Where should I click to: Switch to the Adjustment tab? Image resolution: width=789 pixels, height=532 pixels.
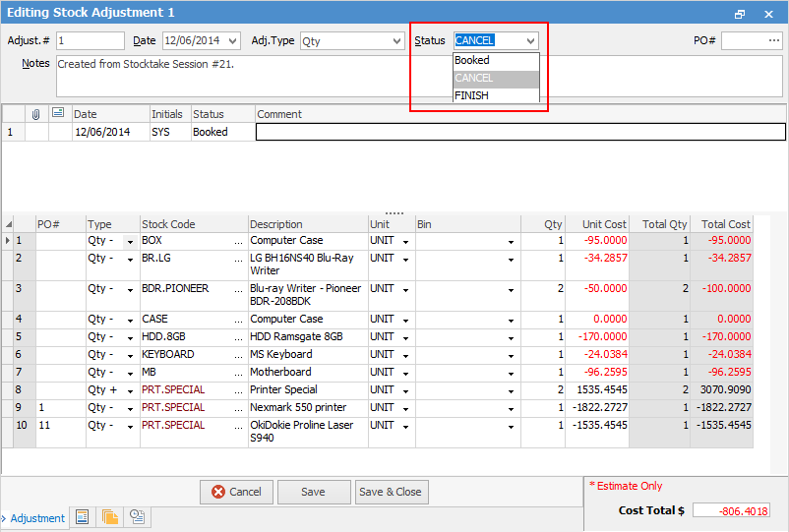click(x=37, y=518)
